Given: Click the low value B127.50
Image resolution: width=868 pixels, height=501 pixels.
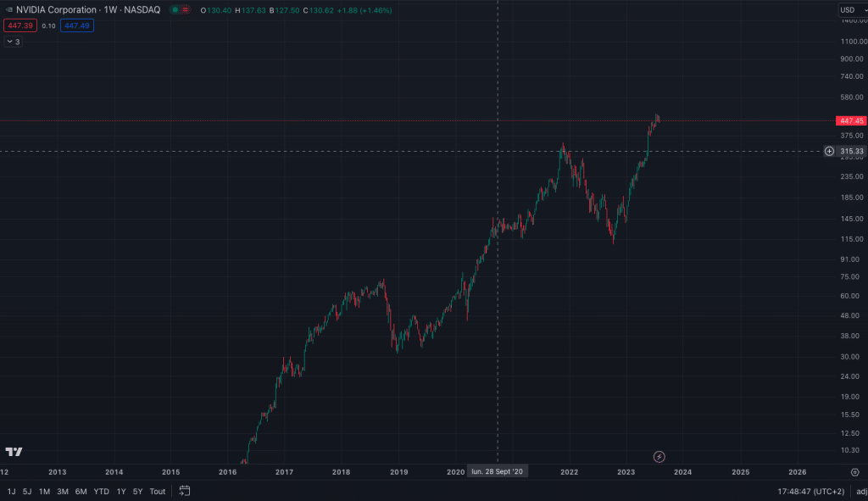Looking at the screenshot, I should 284,10.
